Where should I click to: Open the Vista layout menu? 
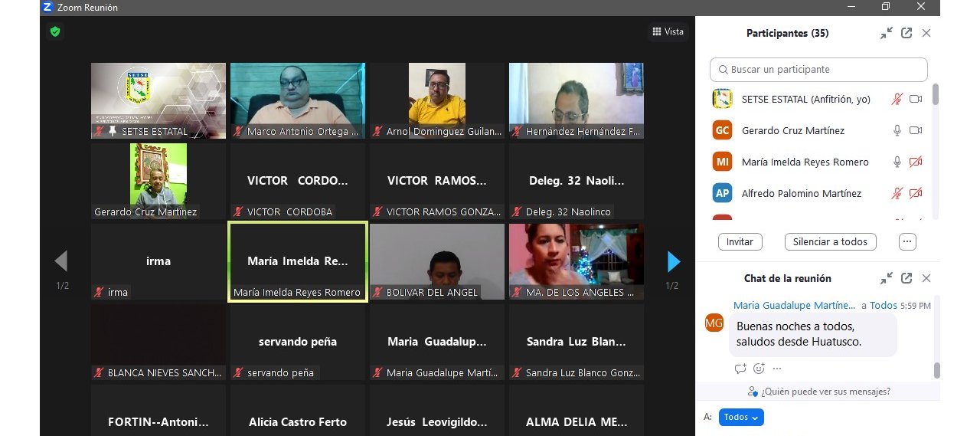click(668, 31)
